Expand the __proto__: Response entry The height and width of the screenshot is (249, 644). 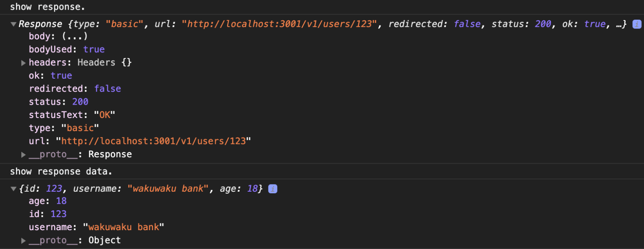pos(23,155)
